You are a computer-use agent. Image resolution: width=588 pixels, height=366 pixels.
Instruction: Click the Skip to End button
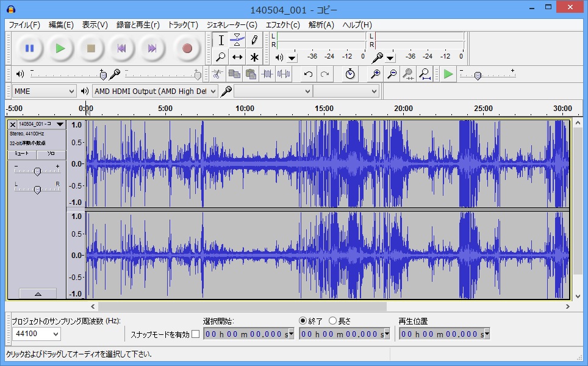click(152, 48)
